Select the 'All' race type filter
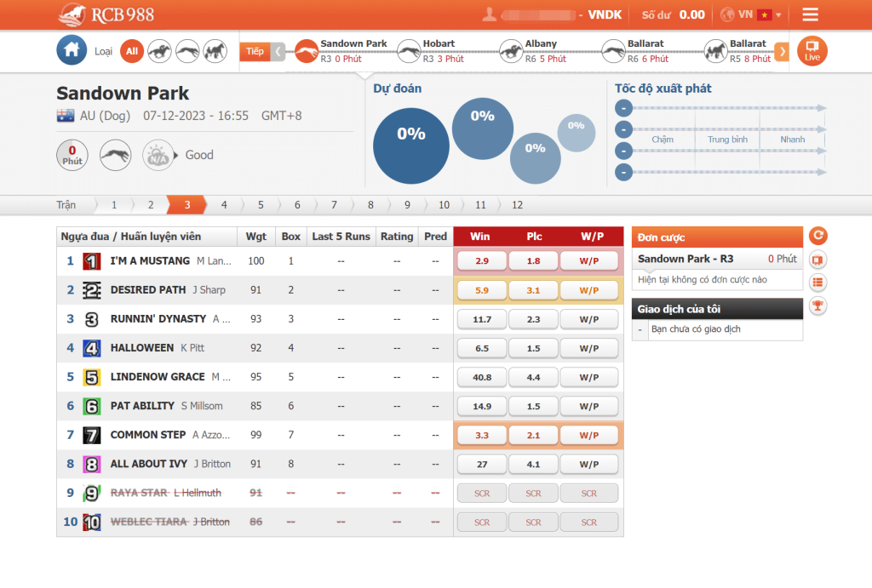The image size is (872, 588). (x=131, y=51)
